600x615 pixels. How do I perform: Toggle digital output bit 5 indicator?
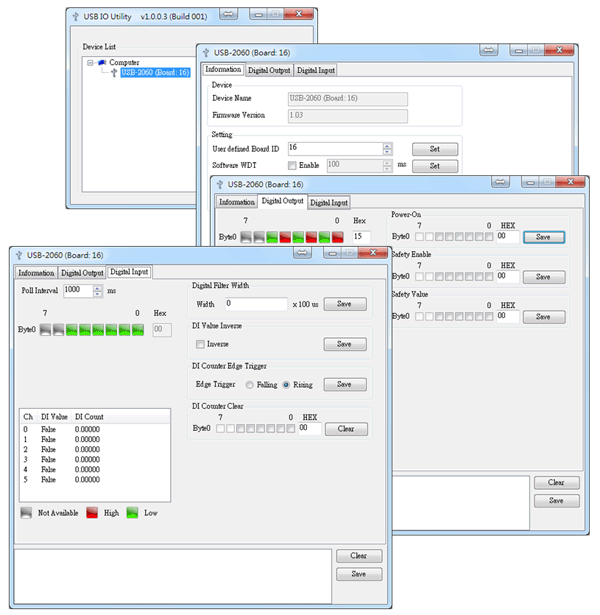pos(272,237)
